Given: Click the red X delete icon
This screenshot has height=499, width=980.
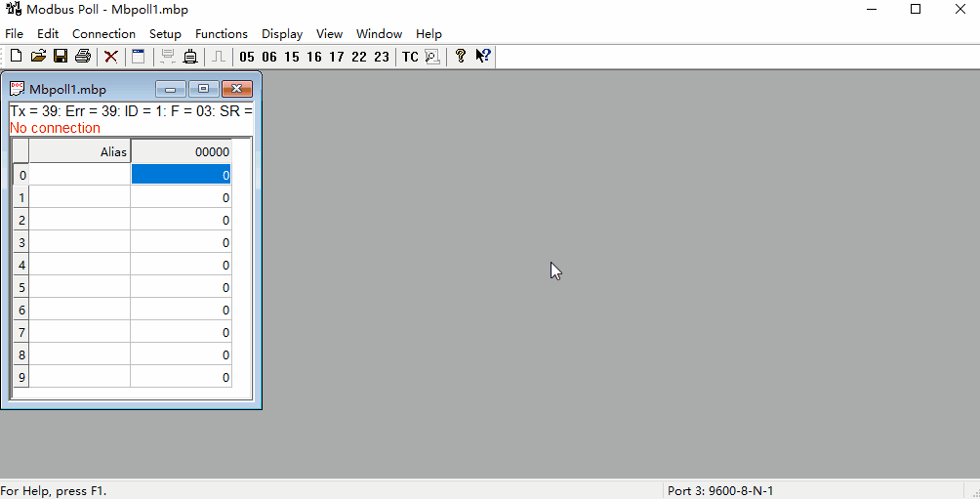Looking at the screenshot, I should (111, 57).
